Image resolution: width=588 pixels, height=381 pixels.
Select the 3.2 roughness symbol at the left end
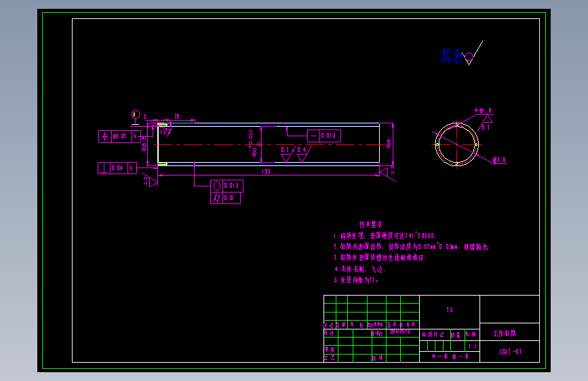[x=150, y=180]
